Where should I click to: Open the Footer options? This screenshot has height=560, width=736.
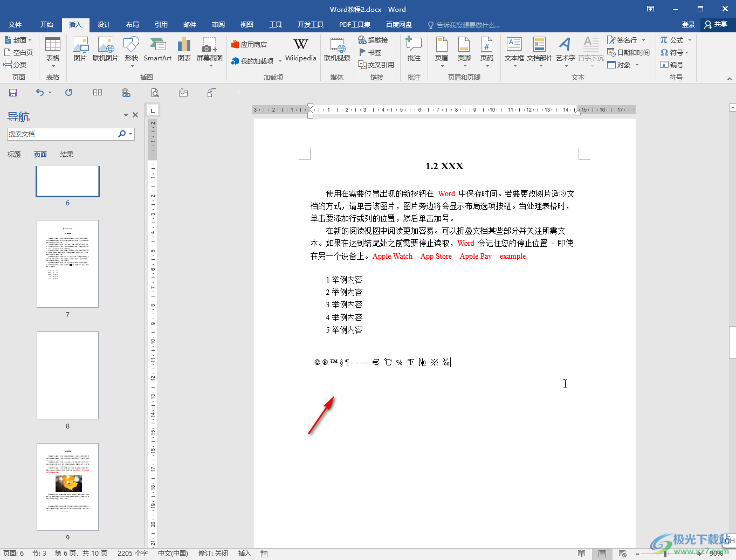pyautogui.click(x=464, y=51)
